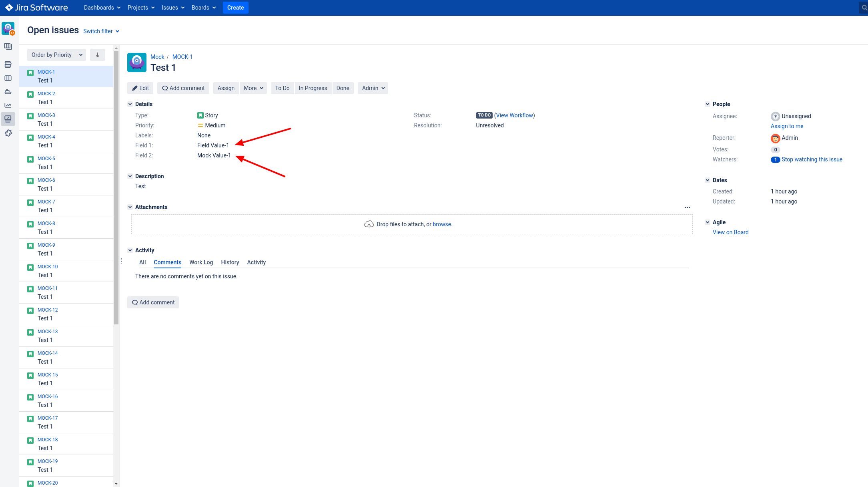This screenshot has width=868, height=487.
Task: Open the Switch filter dropdown
Action: click(101, 31)
